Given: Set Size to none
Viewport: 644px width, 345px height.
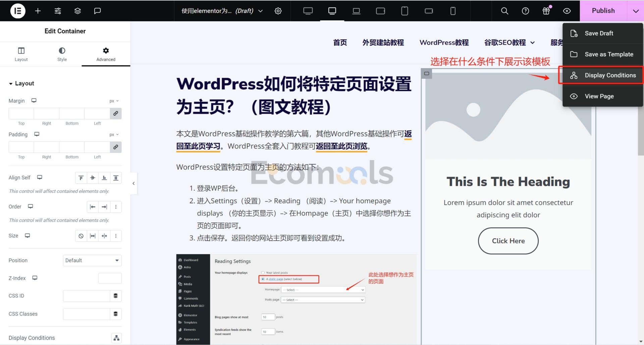Looking at the screenshot, I should (81, 236).
